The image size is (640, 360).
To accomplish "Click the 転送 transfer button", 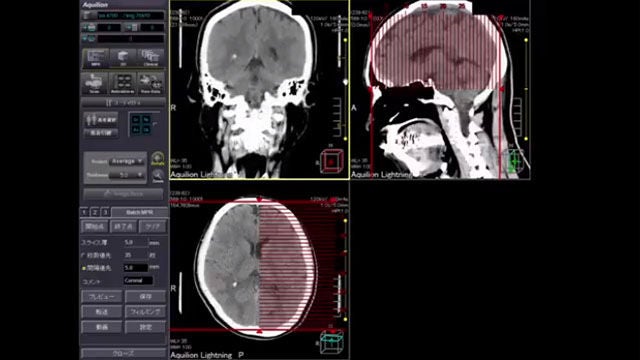I will tap(102, 312).
